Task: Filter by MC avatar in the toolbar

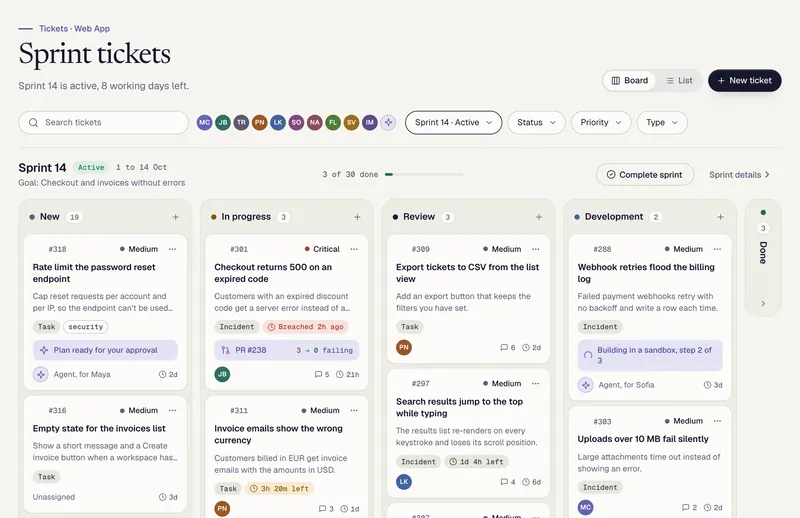Action: pyautogui.click(x=205, y=122)
